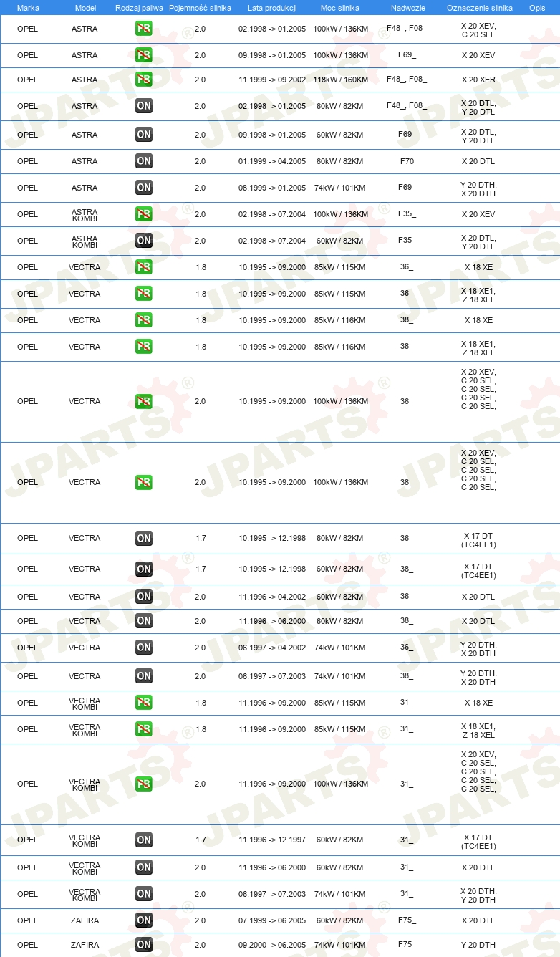Click ON icon in Astra Kombi F35_ 60kW row

(144, 241)
